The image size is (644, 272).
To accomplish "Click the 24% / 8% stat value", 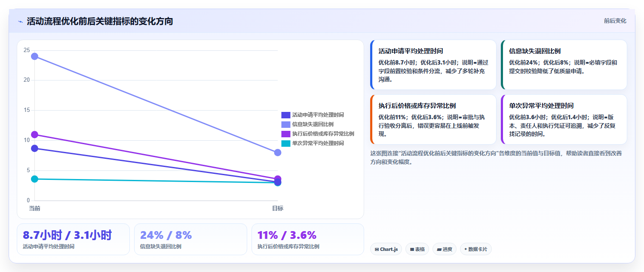I will (166, 235).
